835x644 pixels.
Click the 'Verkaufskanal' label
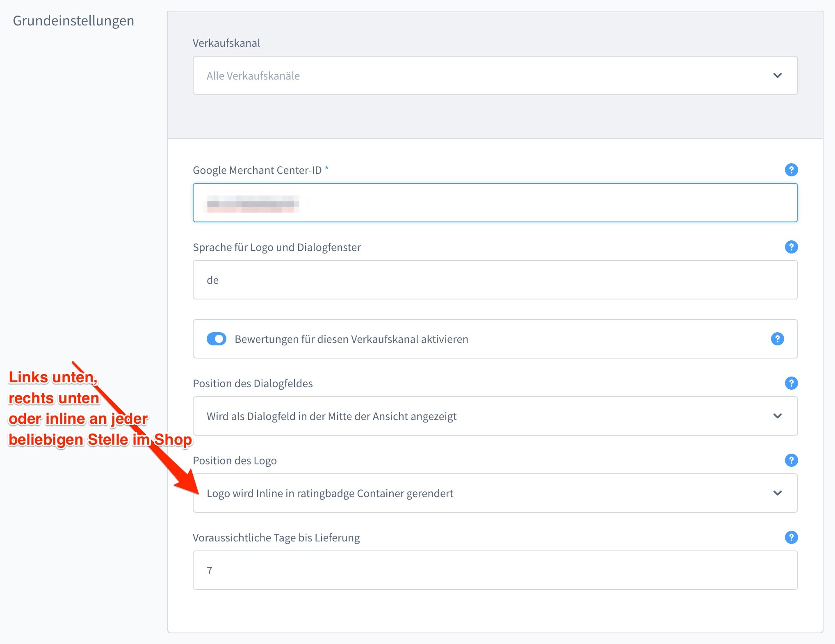pos(226,43)
